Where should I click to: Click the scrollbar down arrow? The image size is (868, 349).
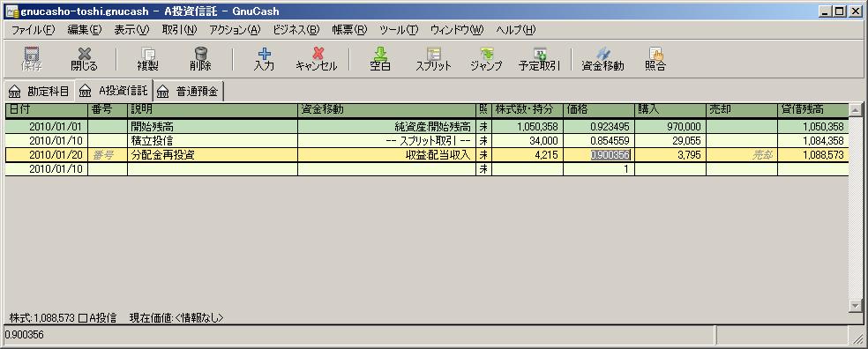856,305
